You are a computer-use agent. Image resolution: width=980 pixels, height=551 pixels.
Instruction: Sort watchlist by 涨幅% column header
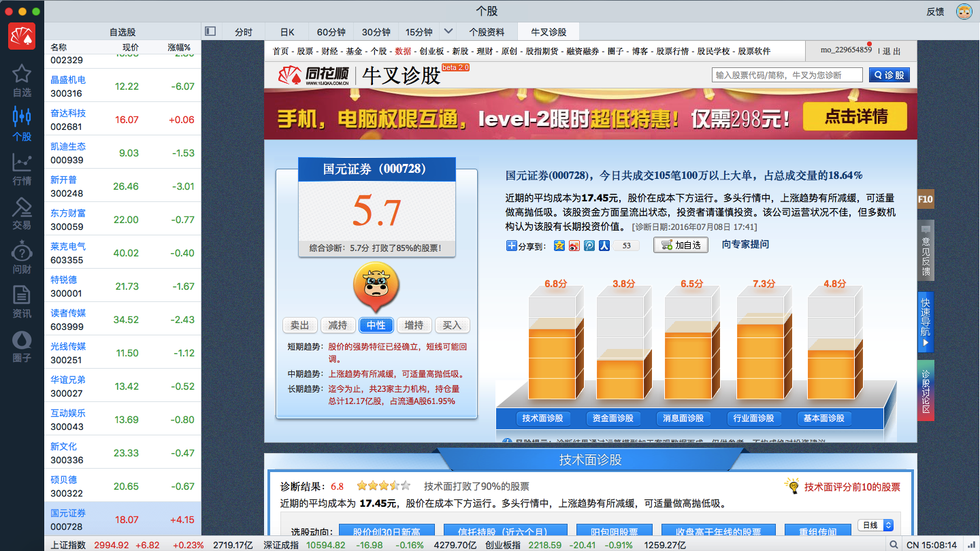click(180, 47)
